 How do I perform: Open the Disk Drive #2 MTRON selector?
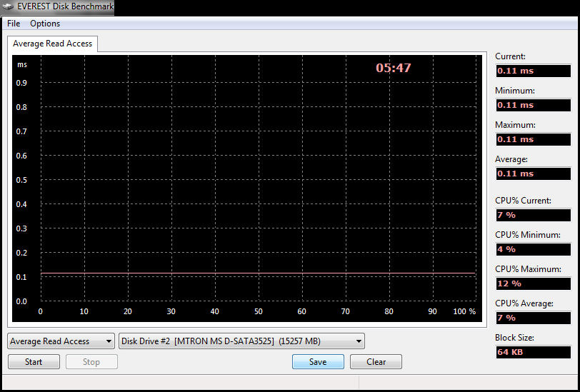[x=241, y=341]
